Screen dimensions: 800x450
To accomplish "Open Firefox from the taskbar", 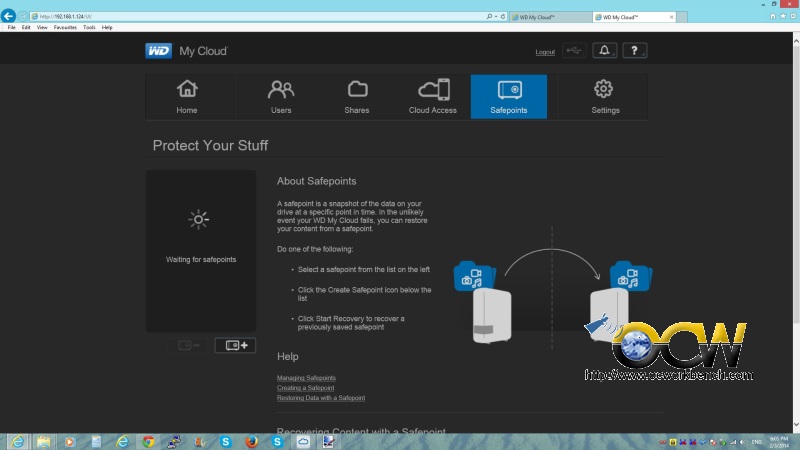I will pos(252,441).
